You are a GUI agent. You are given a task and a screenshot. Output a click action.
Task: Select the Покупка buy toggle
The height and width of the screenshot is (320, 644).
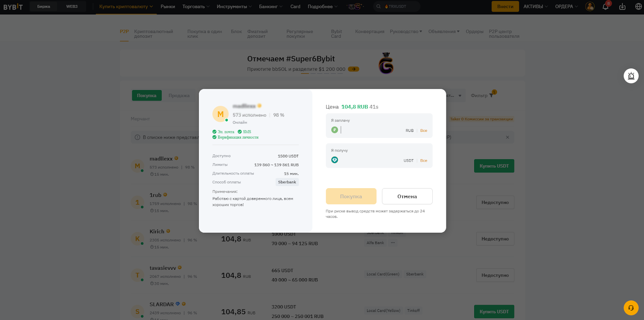tap(147, 95)
